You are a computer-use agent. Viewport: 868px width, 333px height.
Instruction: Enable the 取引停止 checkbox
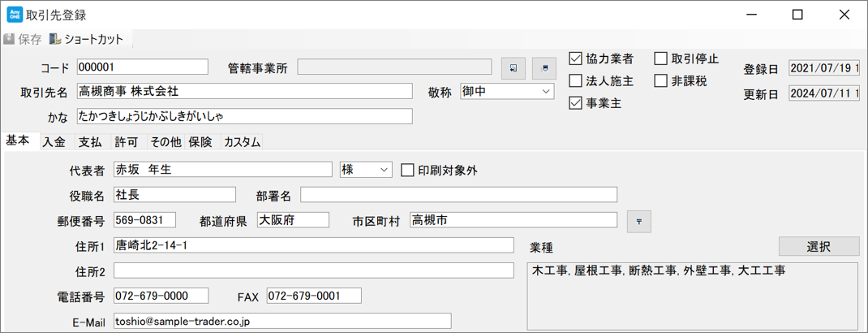coord(661,58)
